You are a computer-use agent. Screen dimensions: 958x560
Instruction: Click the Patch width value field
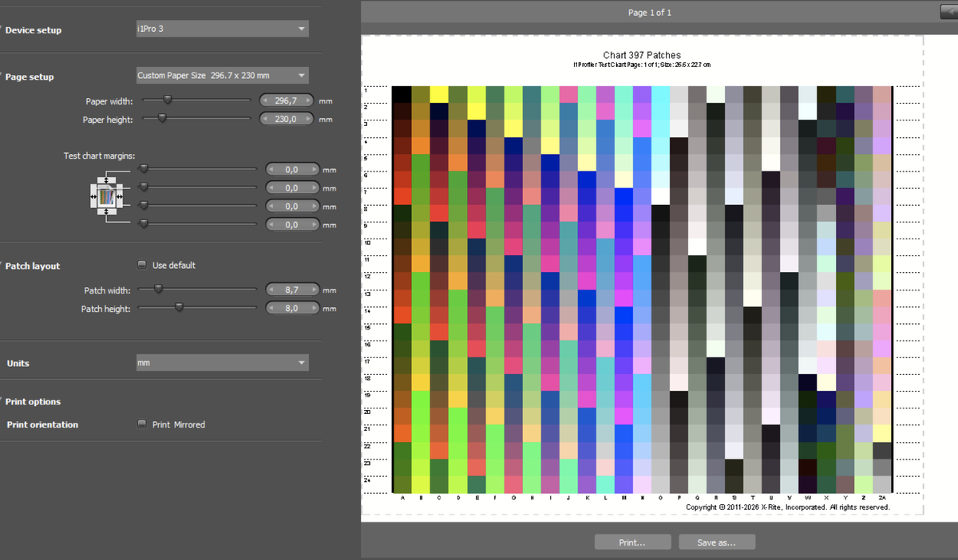click(291, 290)
